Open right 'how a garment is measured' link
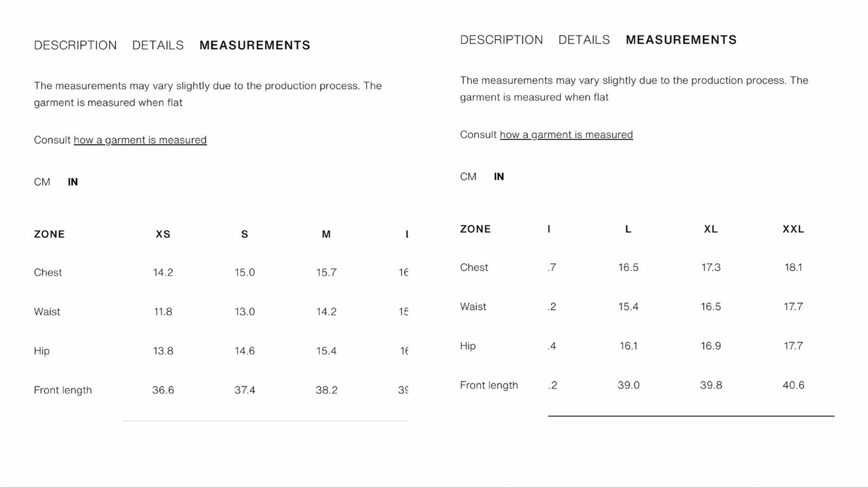 click(x=566, y=134)
